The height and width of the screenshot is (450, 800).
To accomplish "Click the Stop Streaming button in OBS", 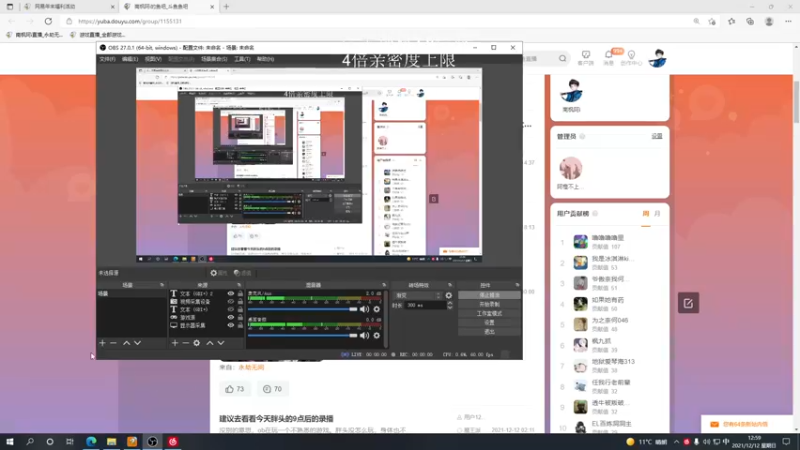I will [489, 295].
